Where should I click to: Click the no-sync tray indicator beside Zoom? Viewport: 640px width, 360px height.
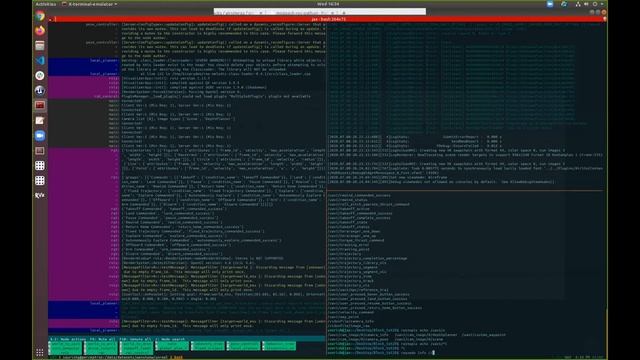click(x=564, y=4)
